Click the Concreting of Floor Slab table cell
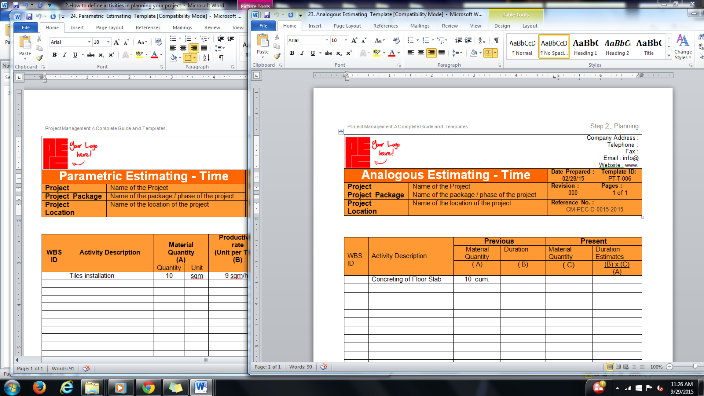 click(x=410, y=279)
